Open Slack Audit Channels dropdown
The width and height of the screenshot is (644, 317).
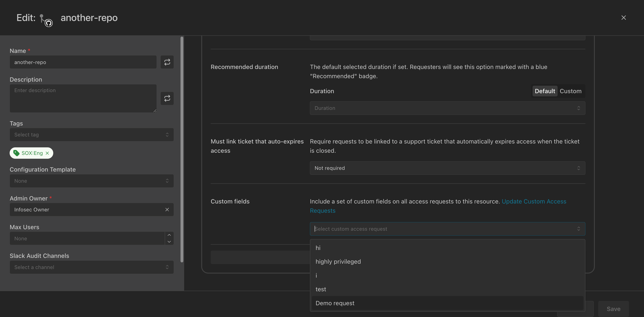92,267
